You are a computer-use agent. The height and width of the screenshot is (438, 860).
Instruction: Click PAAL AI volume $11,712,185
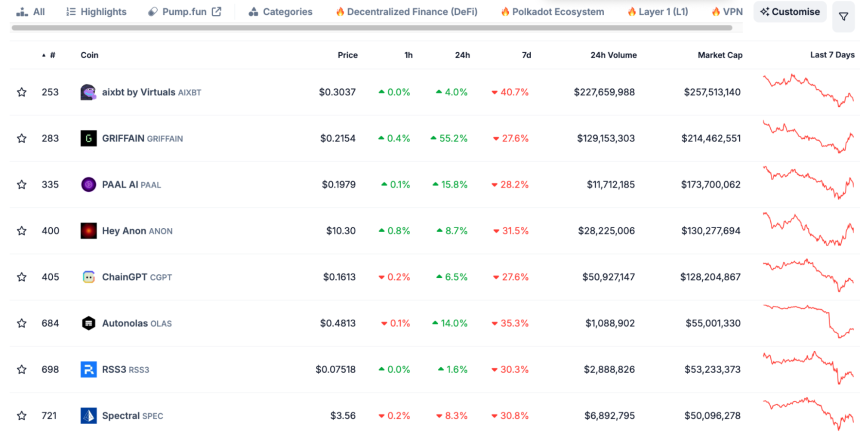tap(610, 185)
